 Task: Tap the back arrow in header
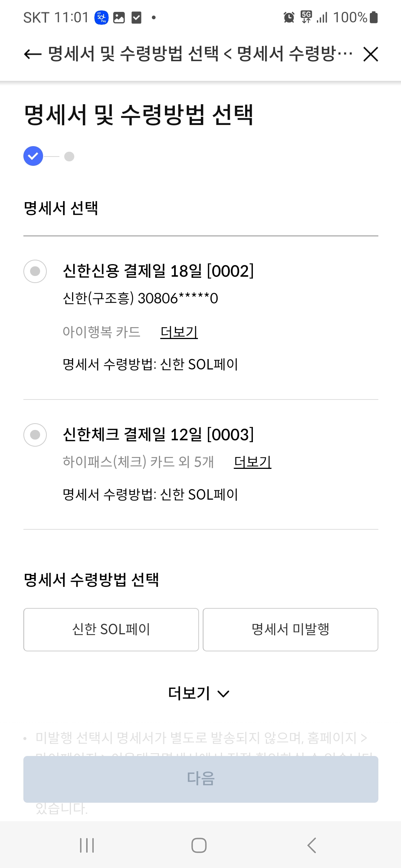pyautogui.click(x=33, y=54)
